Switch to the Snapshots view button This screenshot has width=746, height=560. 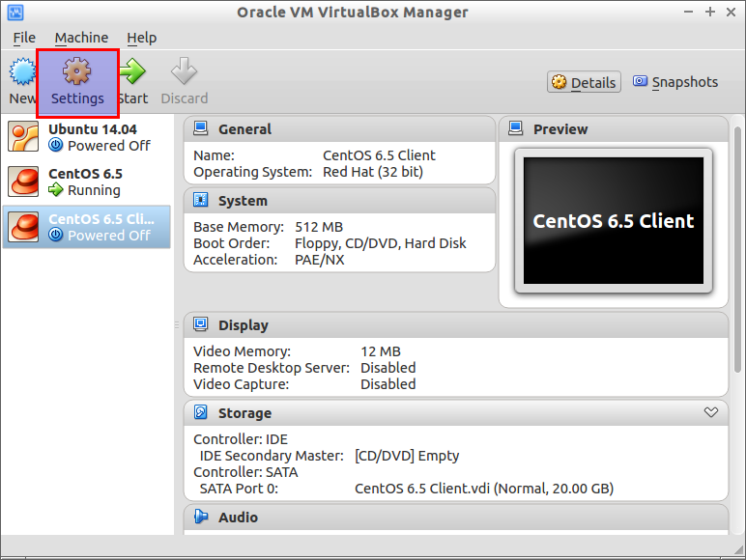point(675,82)
